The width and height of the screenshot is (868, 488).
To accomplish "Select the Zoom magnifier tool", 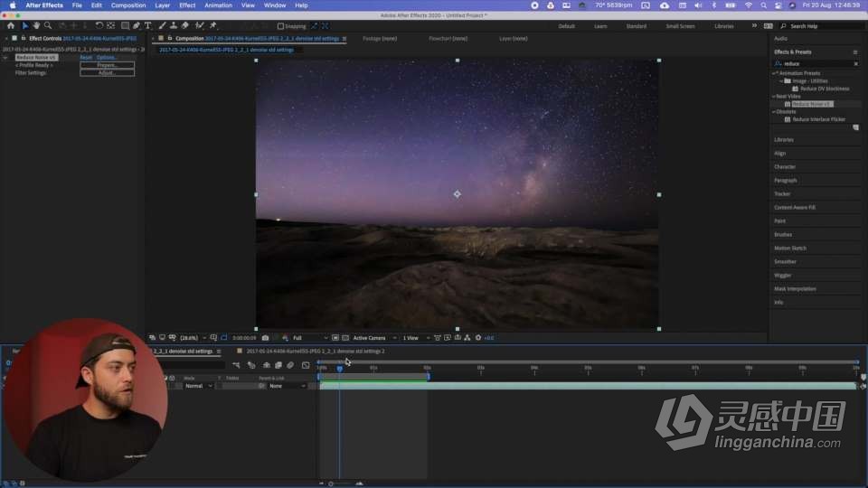I will pos(48,26).
